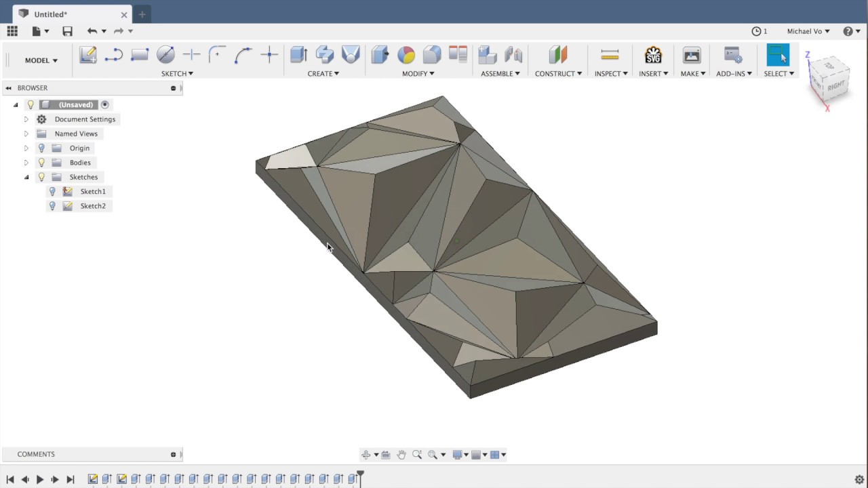868x488 pixels.
Task: Collapse Sketches tree node
Action: coord(26,177)
